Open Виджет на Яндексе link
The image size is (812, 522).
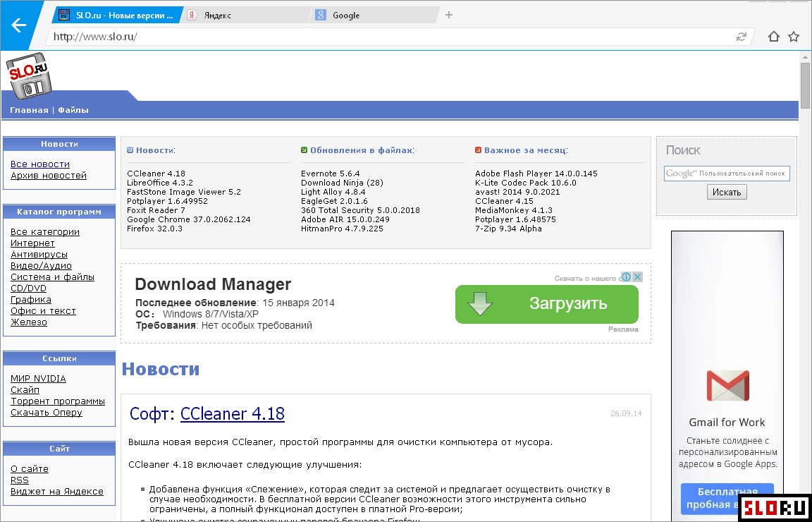coord(57,492)
